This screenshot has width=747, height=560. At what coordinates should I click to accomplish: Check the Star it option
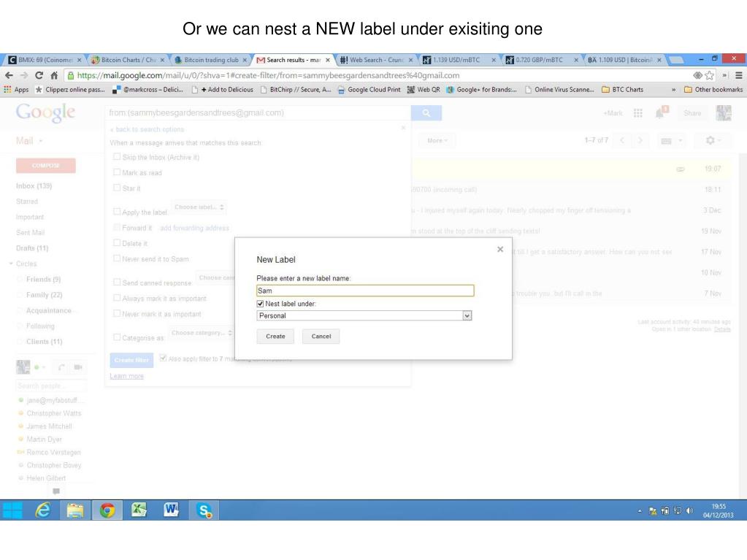tap(117, 188)
